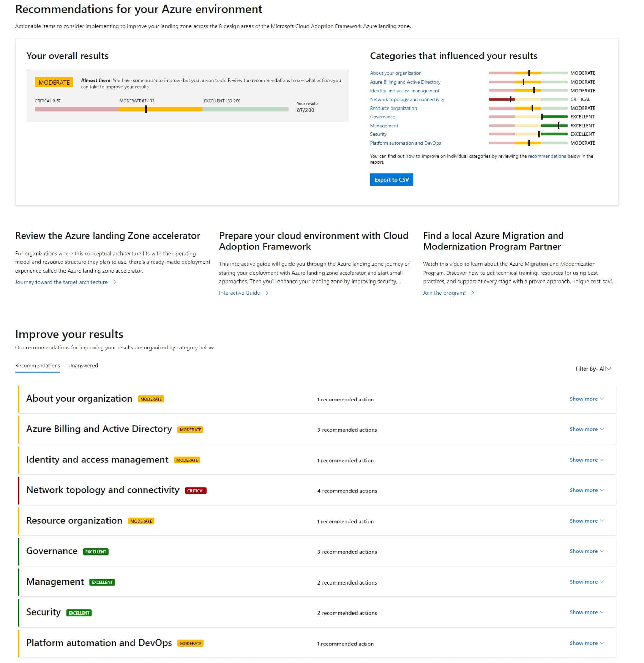The image size is (644, 663).
Task: Click the 'CRITICAL 0-67' range label
Action: tap(48, 101)
